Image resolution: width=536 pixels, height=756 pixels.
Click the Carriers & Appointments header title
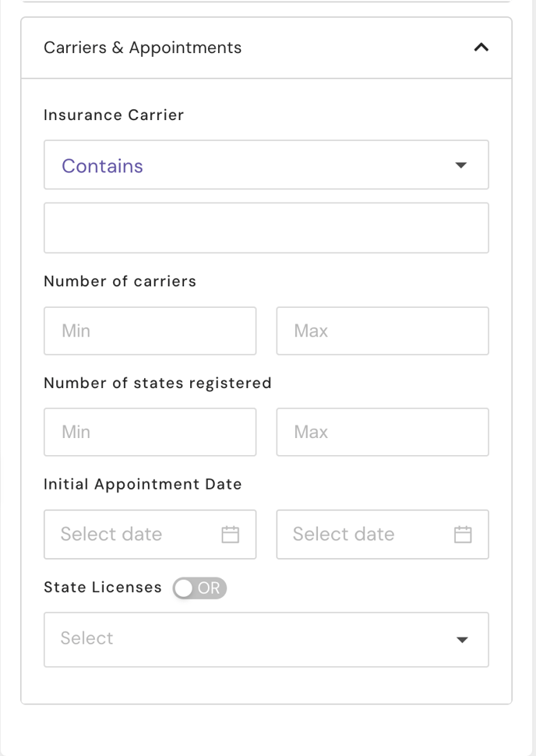[143, 48]
